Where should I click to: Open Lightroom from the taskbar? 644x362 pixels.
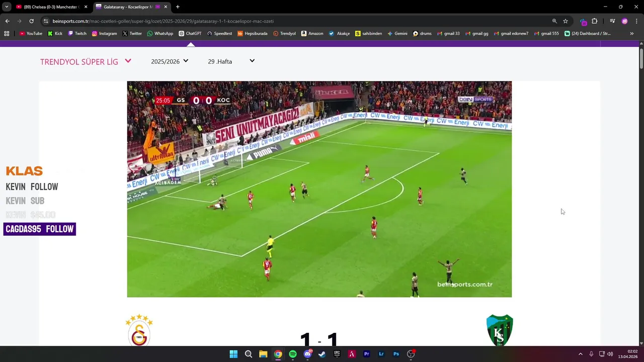(x=381, y=354)
